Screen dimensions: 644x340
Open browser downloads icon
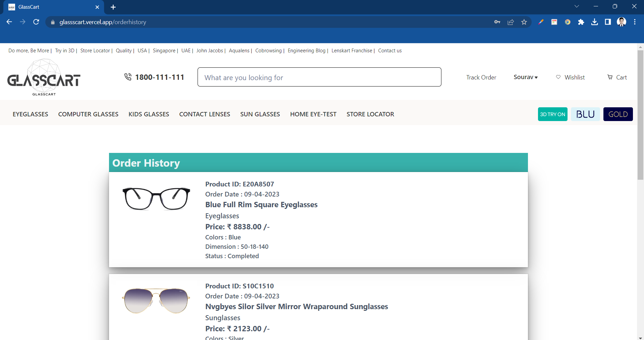tap(594, 22)
